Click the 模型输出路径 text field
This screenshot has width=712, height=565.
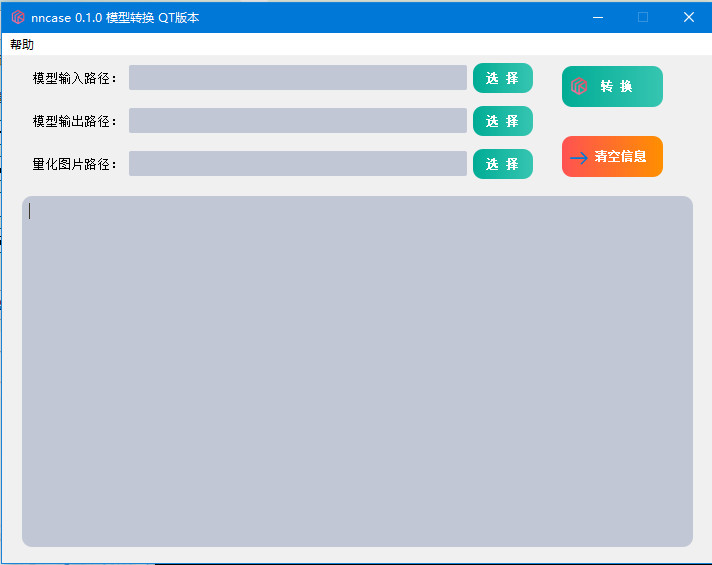pyautogui.click(x=298, y=120)
